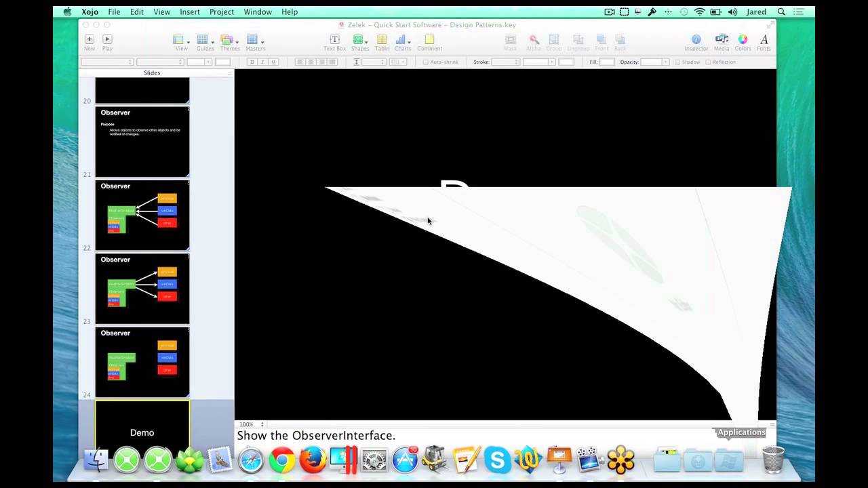Click the Stroke color well
The image size is (868, 488).
click(x=566, y=62)
